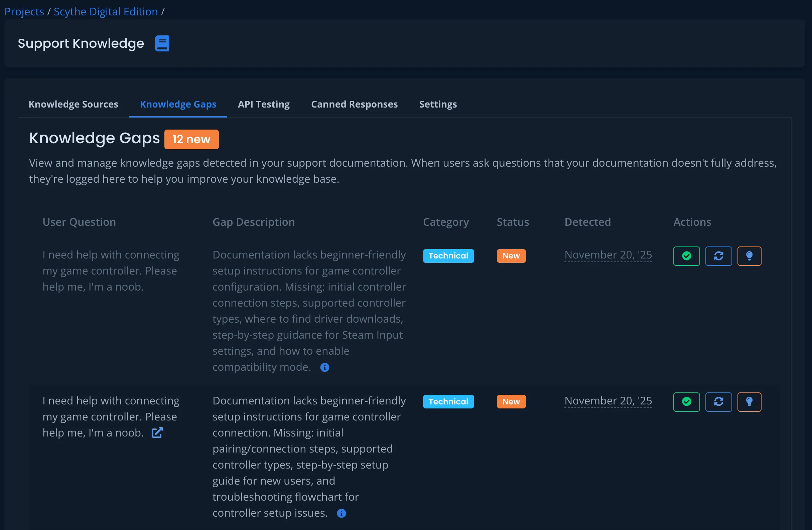Screen dimensions: 812x530
Task: Open the Settings tab
Action: pos(438,104)
